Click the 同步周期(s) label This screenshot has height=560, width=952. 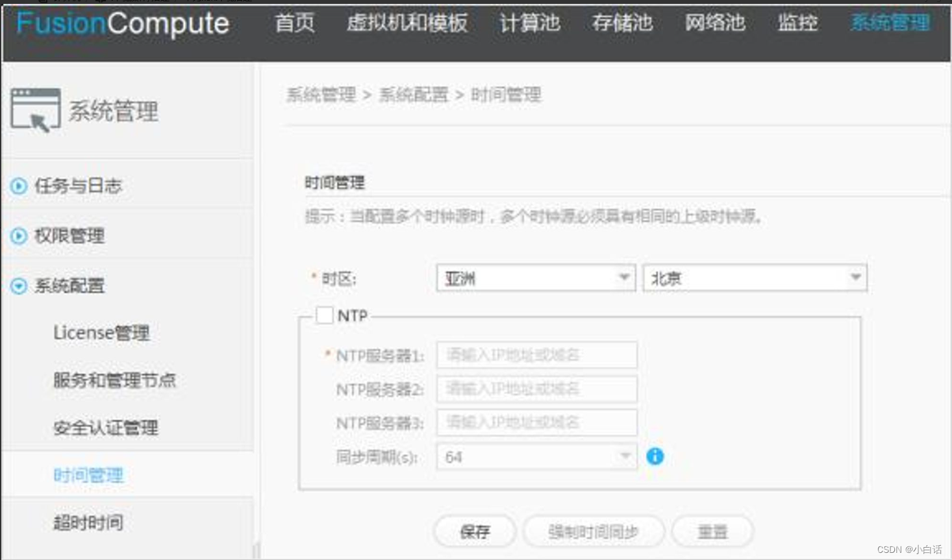pyautogui.click(x=377, y=457)
